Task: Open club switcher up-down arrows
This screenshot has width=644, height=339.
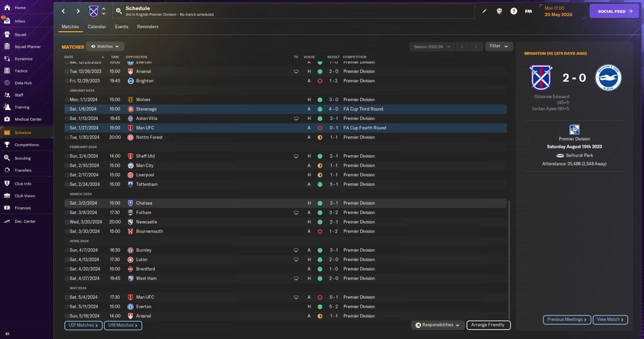Action: (x=104, y=11)
